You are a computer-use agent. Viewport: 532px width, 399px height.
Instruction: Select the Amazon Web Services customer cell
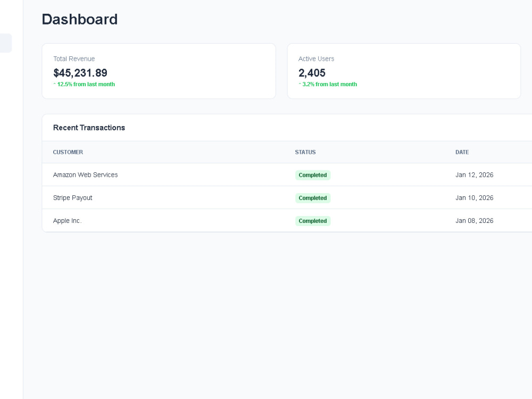(86, 174)
